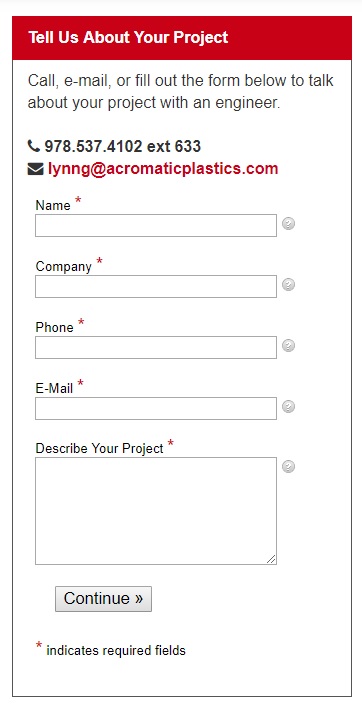
Task: Click the phone handset icon
Action: [34, 146]
